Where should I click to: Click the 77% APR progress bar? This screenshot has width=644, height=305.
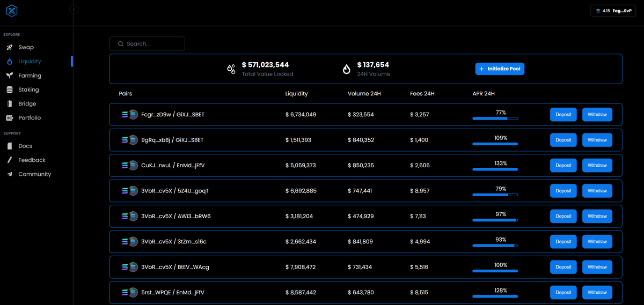click(x=495, y=118)
